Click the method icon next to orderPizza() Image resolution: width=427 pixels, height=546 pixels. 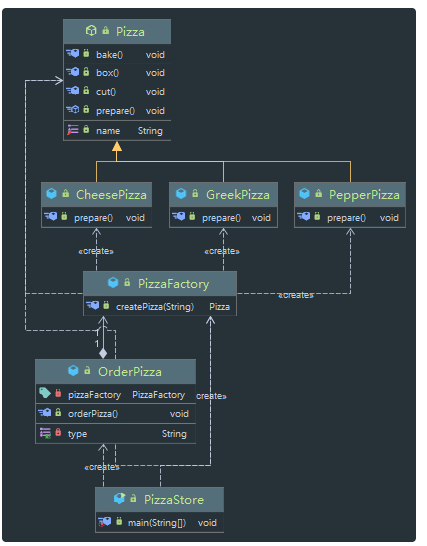coord(45,413)
